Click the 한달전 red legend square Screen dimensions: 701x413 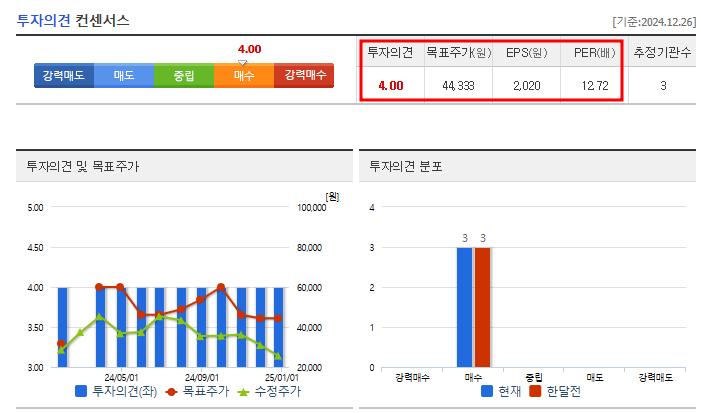coord(535,391)
